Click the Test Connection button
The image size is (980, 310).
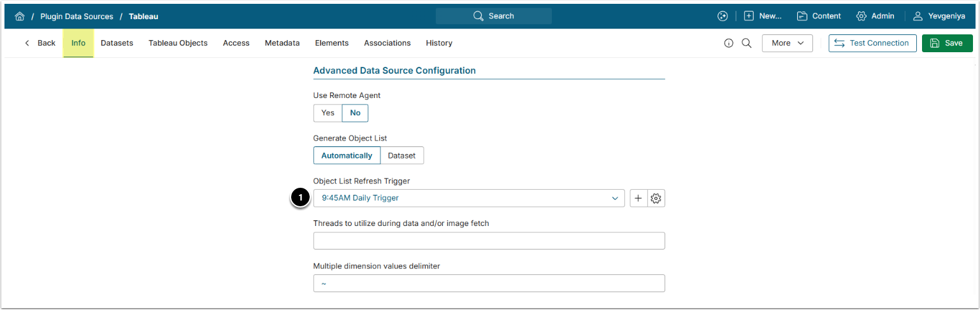872,43
